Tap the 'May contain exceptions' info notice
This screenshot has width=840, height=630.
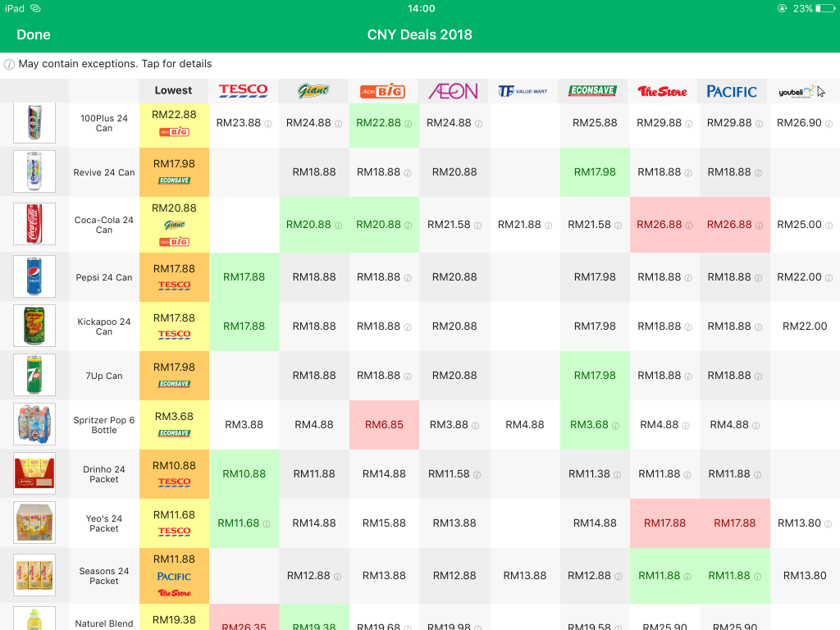tap(108, 64)
